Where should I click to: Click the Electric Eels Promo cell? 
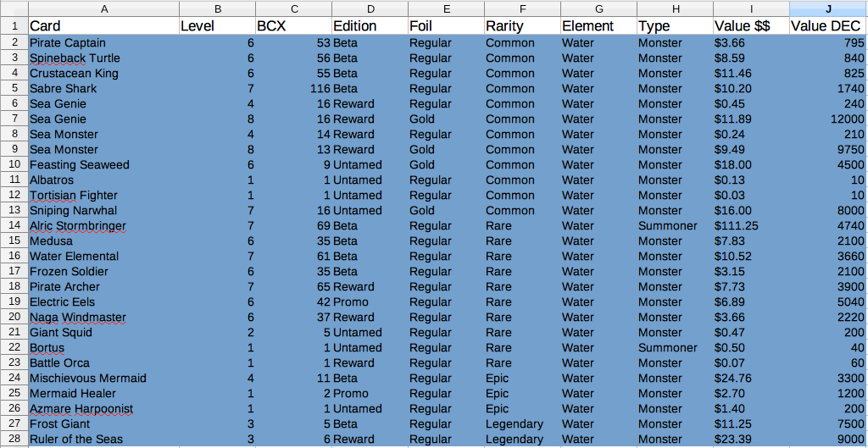click(x=370, y=302)
